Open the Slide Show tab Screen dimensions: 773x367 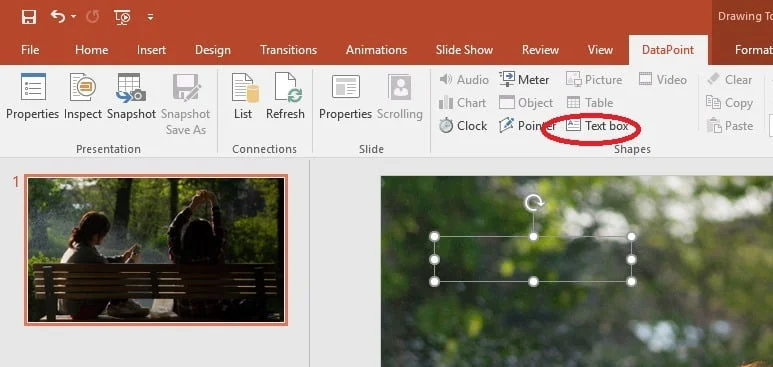pos(464,50)
